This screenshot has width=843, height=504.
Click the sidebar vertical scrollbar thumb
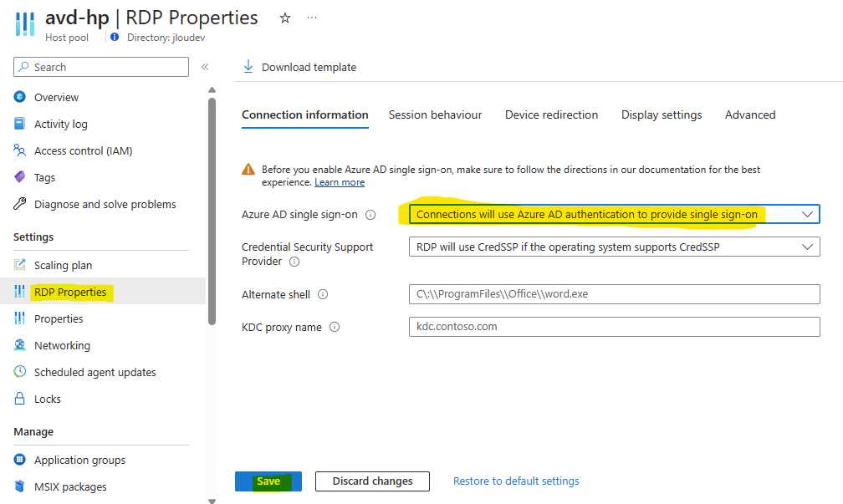[x=212, y=211]
